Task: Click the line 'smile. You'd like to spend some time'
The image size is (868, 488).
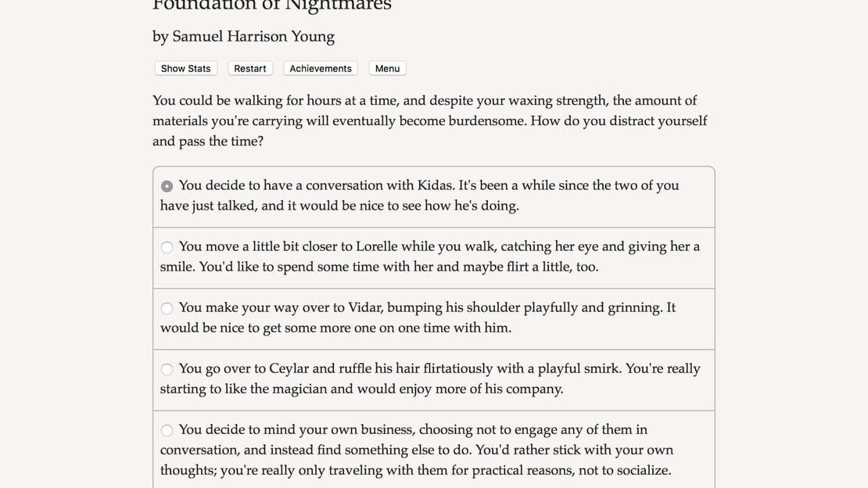Action: pos(262,267)
